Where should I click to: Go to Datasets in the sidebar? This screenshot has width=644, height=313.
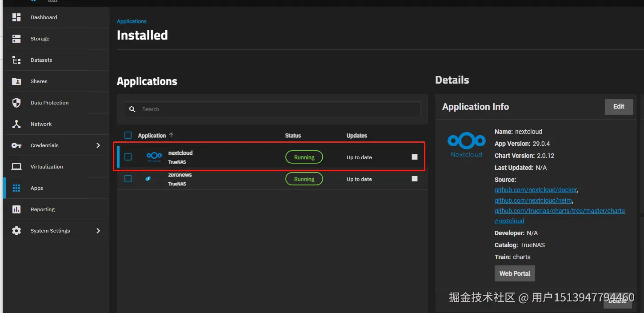[56, 60]
